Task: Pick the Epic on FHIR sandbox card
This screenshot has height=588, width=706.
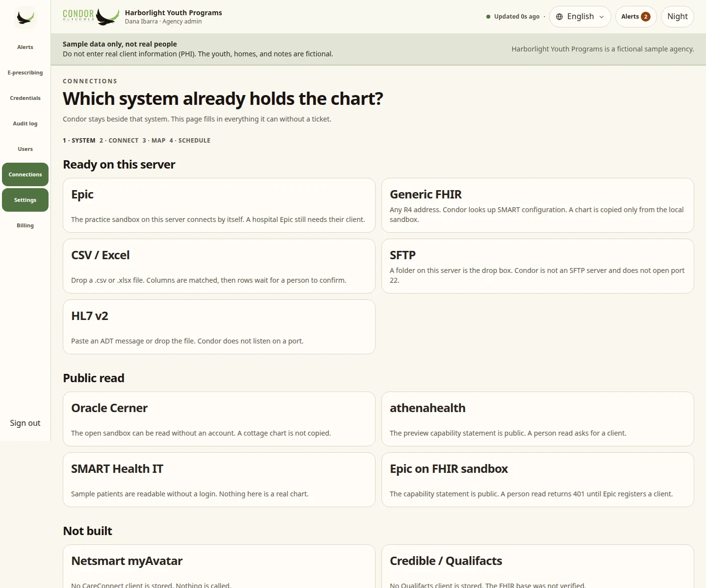Action: [538, 480]
